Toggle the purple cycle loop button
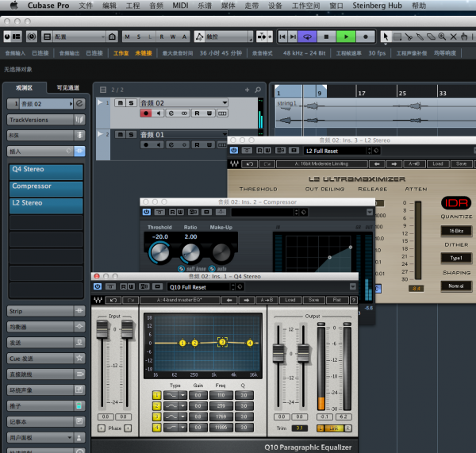 coord(307,36)
